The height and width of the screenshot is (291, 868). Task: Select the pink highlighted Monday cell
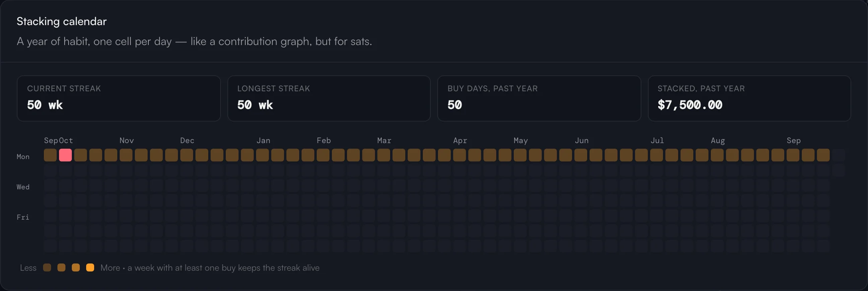click(65, 155)
